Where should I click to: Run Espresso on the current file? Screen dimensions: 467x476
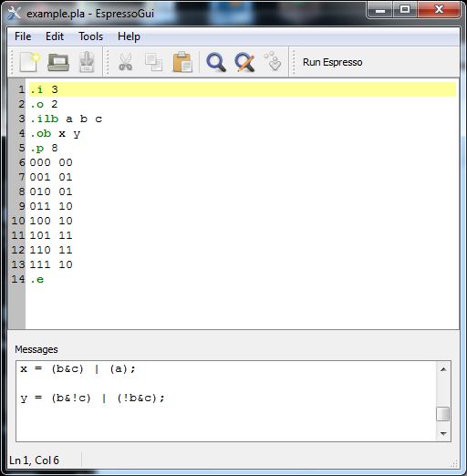click(332, 62)
